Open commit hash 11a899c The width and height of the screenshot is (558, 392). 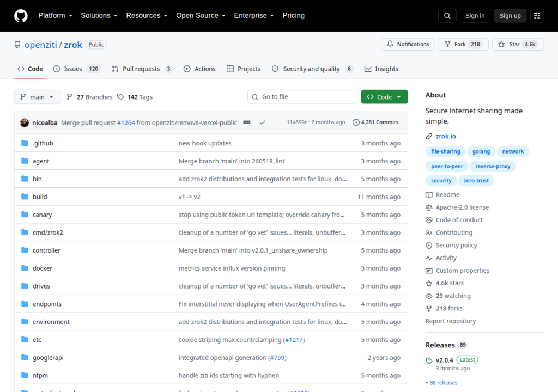click(x=297, y=122)
